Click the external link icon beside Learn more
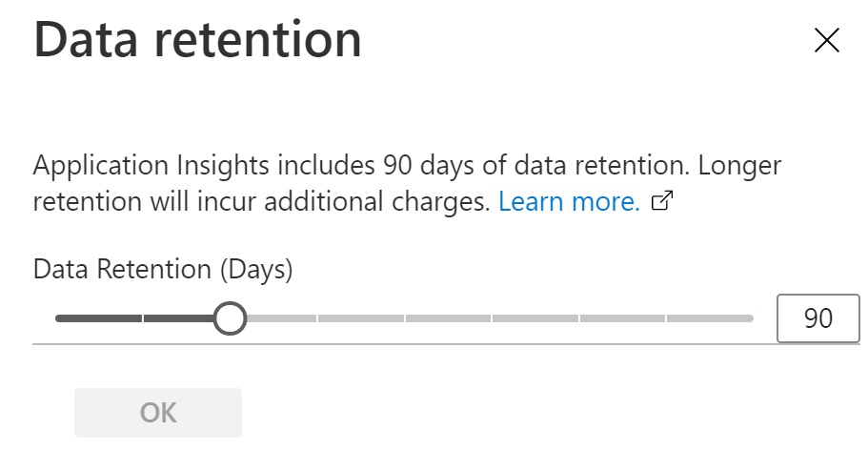 pyautogui.click(x=663, y=202)
